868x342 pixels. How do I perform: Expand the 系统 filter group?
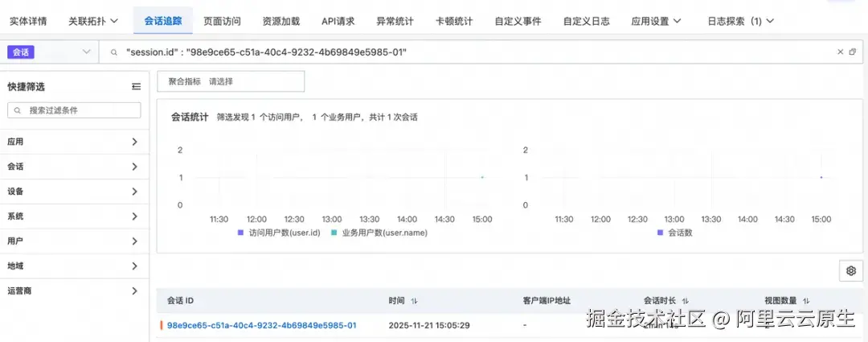pyautogui.click(x=75, y=216)
